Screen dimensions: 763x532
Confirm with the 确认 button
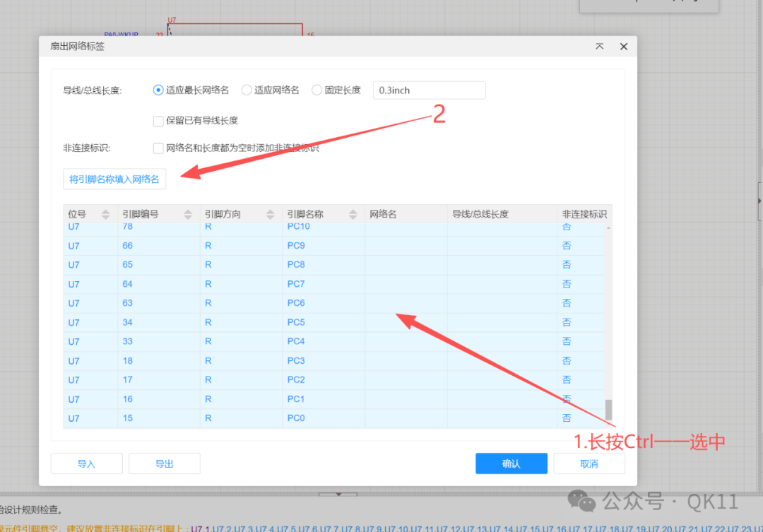(511, 464)
